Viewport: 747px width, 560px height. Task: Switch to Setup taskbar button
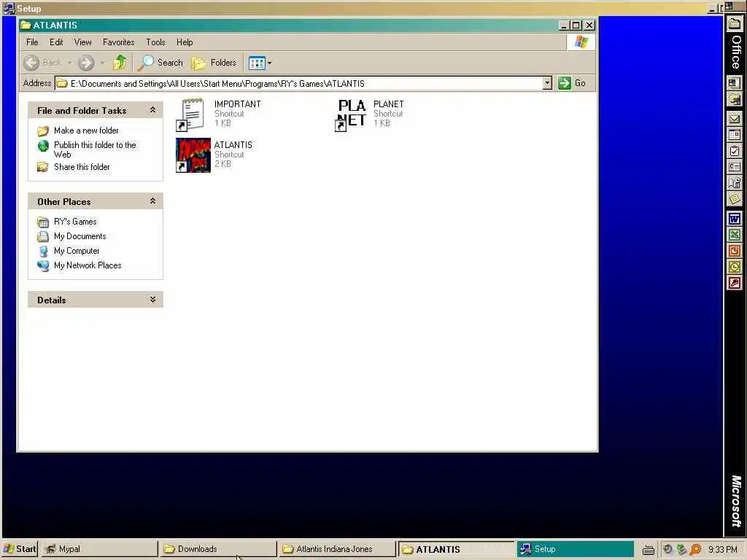[575, 549]
